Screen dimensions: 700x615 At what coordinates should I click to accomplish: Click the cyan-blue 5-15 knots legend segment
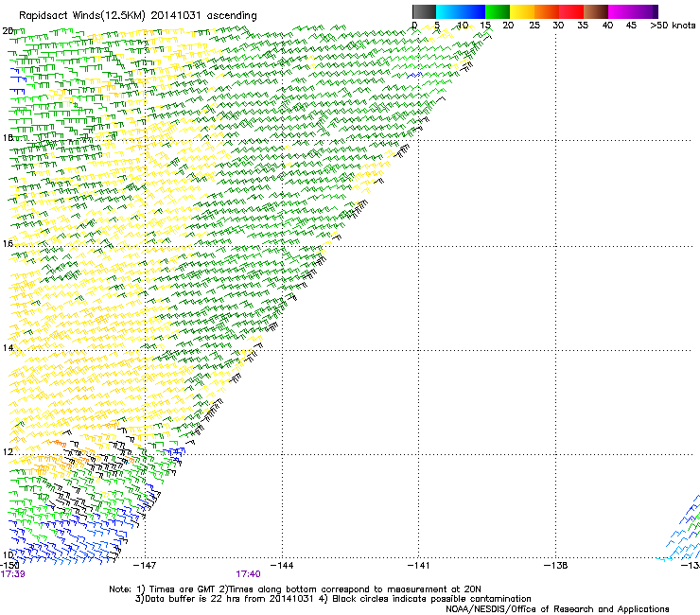pos(461,11)
